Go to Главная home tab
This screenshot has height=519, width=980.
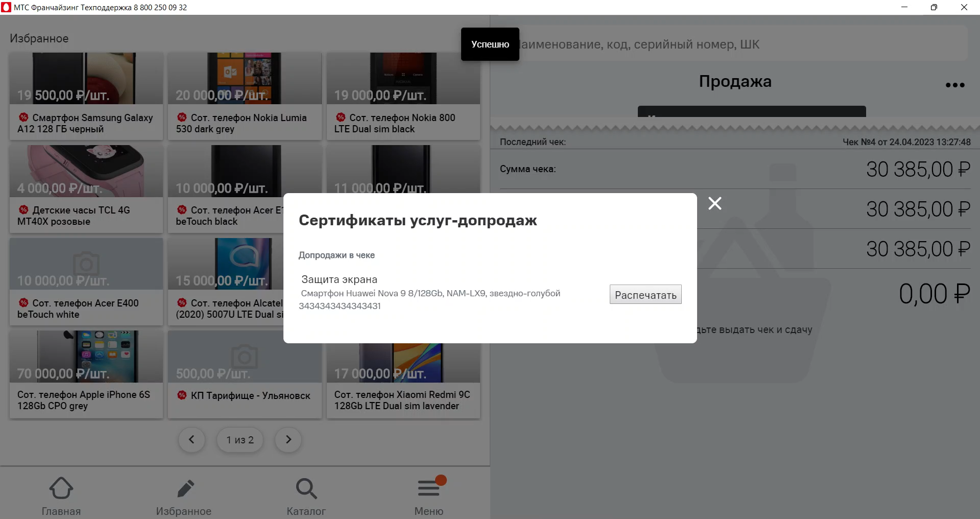(x=61, y=496)
